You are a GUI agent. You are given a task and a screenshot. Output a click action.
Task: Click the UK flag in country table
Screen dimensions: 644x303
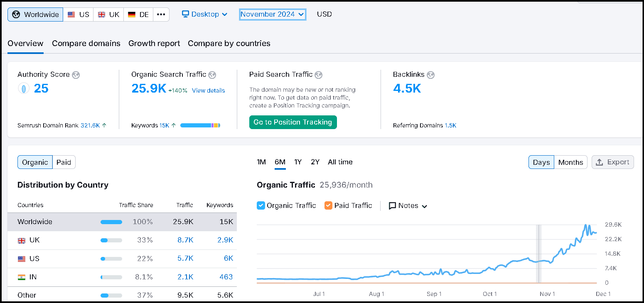pos(22,240)
